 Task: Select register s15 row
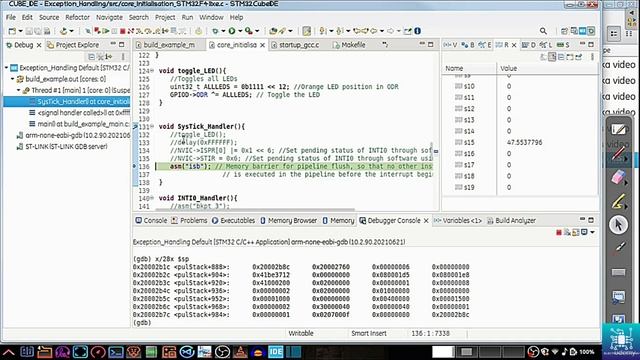(x=520, y=142)
